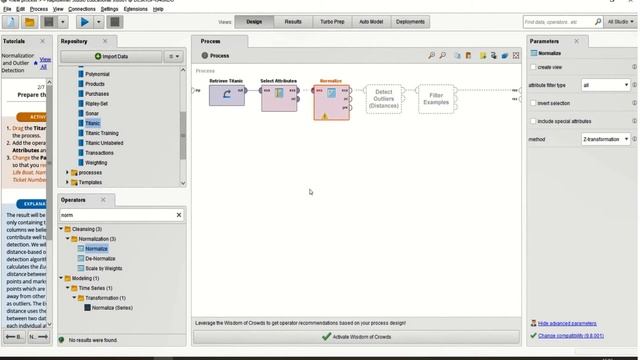Image resolution: width=640 pixels, height=360 pixels.
Task: Switch to the Auto Model view
Action: pyautogui.click(x=371, y=22)
